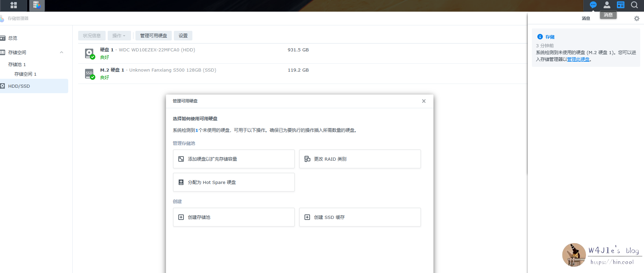Open the widgets panel icon

[x=620, y=5]
